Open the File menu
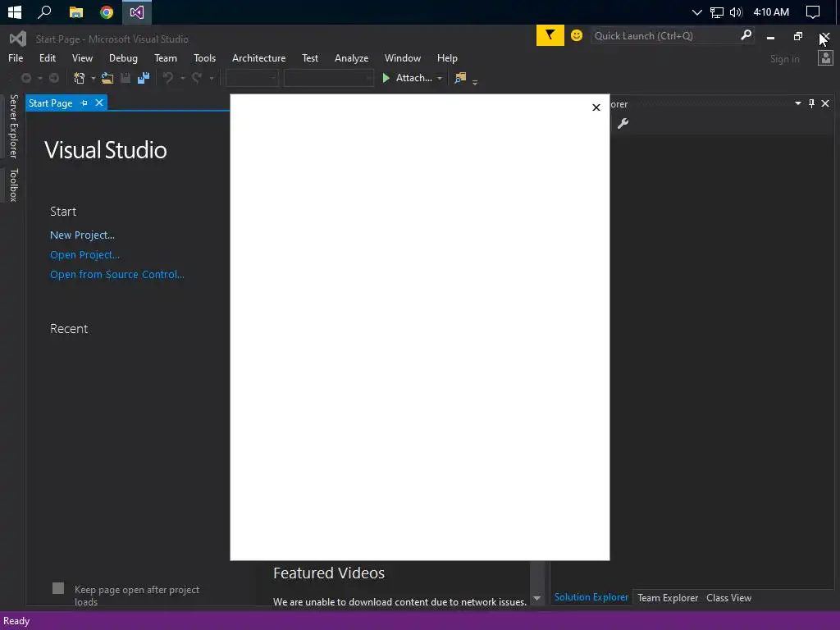The height and width of the screenshot is (630, 840). coord(16,58)
